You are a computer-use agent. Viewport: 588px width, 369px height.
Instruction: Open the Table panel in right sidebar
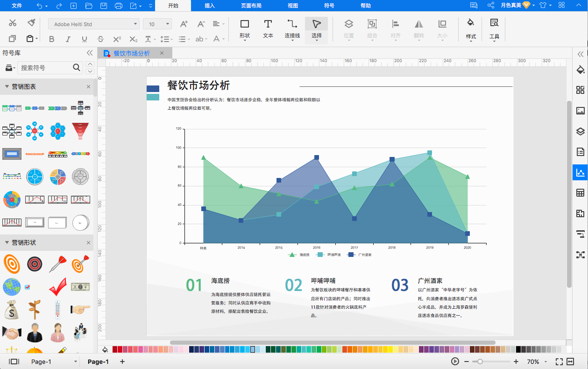click(581, 193)
